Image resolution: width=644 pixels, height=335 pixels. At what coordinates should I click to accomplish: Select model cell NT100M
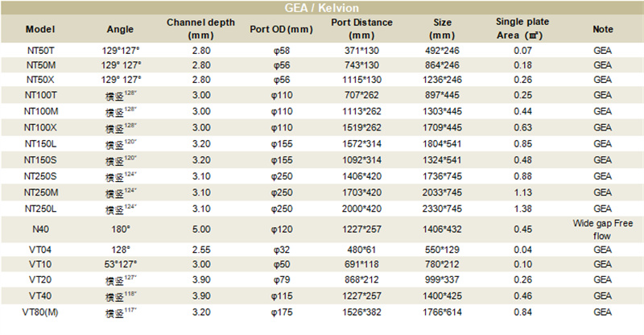(x=40, y=111)
